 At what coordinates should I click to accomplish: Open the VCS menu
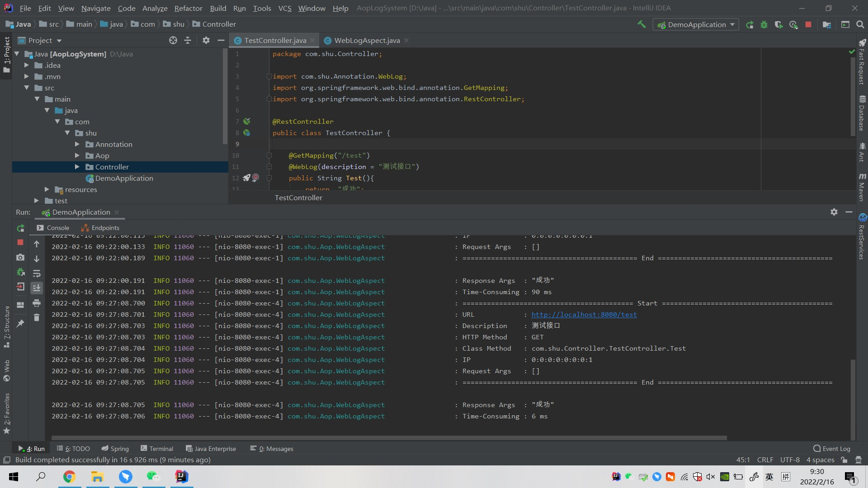285,8
